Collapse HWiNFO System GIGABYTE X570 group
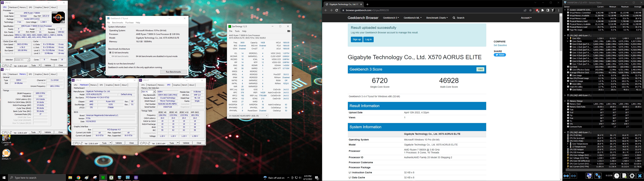The height and width of the screenshot is (181, 644). pos(565,10)
